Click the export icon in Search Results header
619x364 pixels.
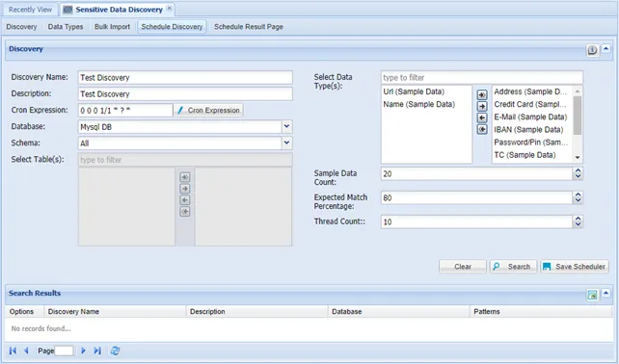click(x=592, y=295)
